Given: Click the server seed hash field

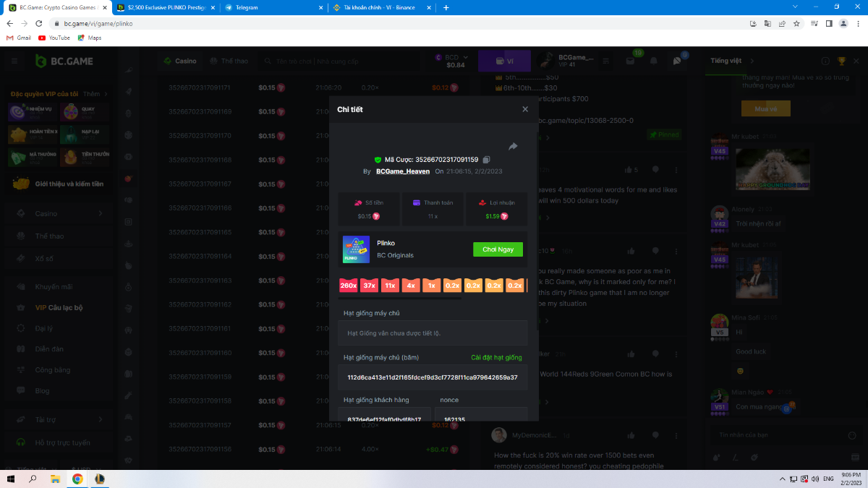Looking at the screenshot, I should coord(433,377).
